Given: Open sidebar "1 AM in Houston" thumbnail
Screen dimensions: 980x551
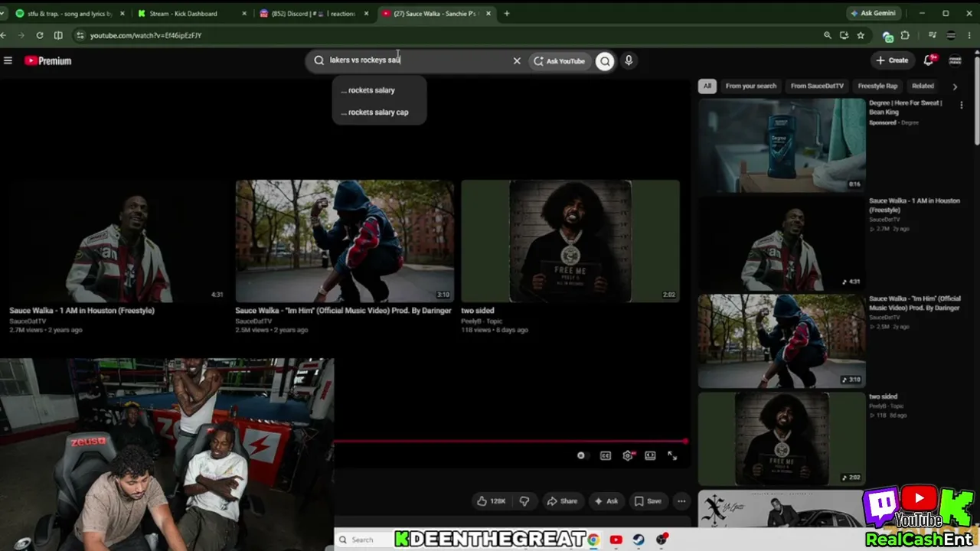Looking at the screenshot, I should pyautogui.click(x=782, y=243).
